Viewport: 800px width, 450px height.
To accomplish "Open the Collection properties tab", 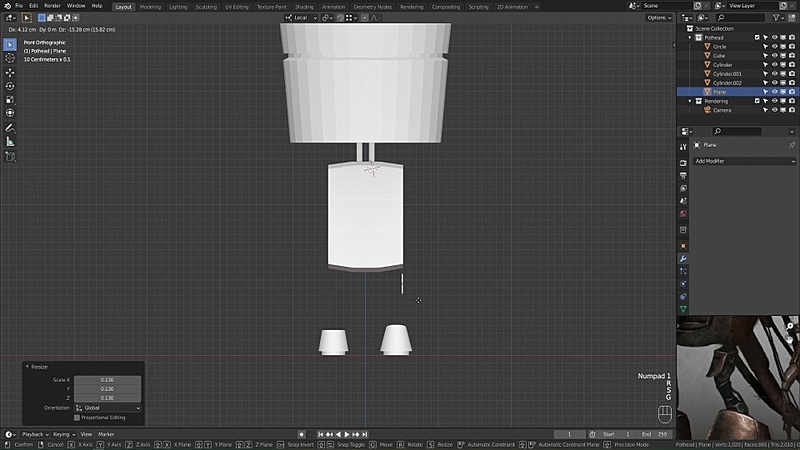I will pos(683,230).
